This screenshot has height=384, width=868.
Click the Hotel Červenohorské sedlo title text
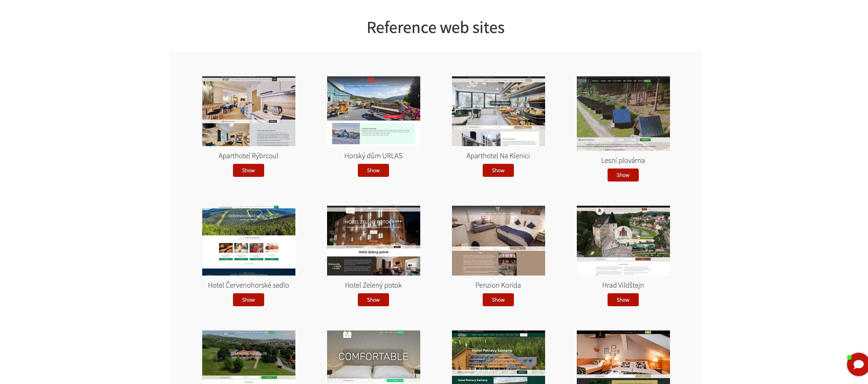pyautogui.click(x=248, y=285)
